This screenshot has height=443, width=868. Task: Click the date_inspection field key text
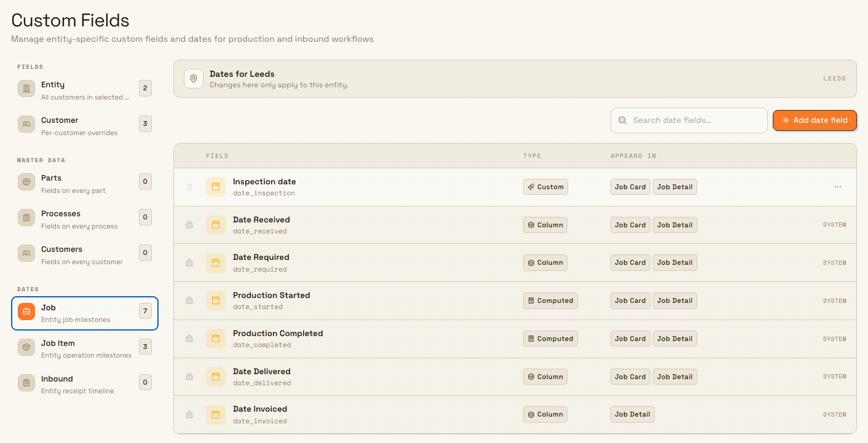264,193
